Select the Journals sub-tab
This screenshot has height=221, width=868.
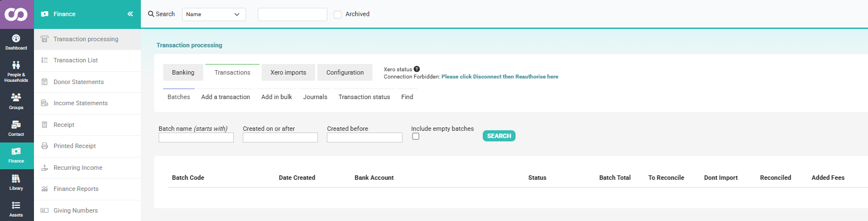coord(315,97)
